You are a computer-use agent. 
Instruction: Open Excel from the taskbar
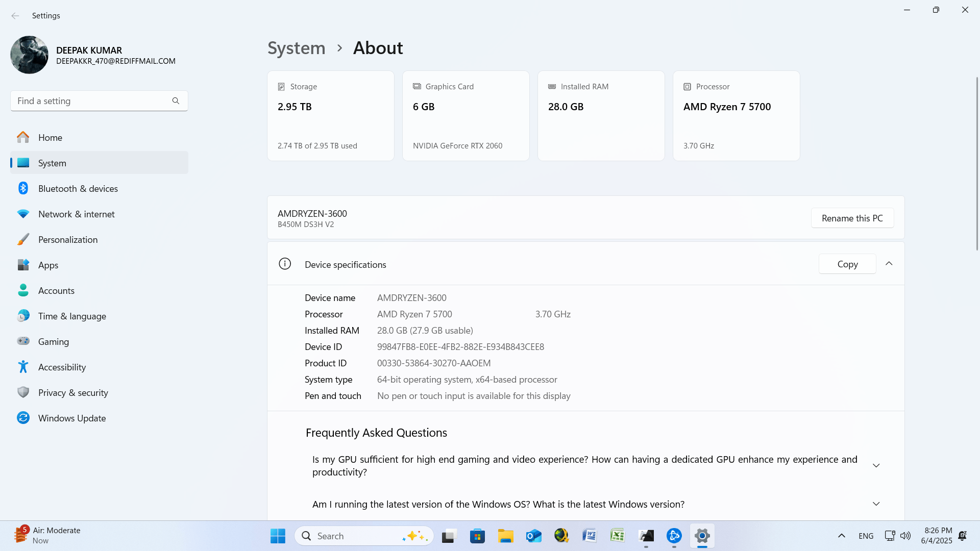pyautogui.click(x=618, y=536)
